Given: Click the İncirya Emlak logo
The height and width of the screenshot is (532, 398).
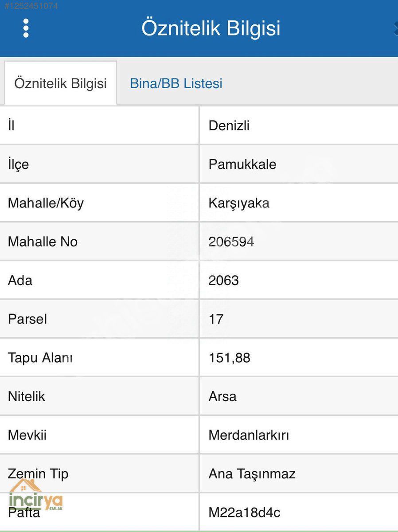Looking at the screenshot, I should [35, 497].
